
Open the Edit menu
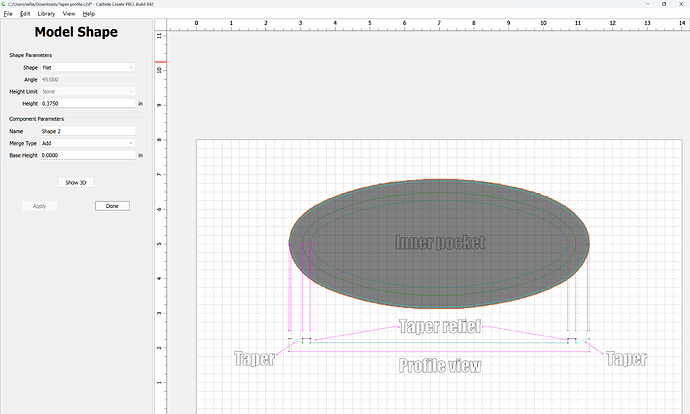click(x=25, y=14)
